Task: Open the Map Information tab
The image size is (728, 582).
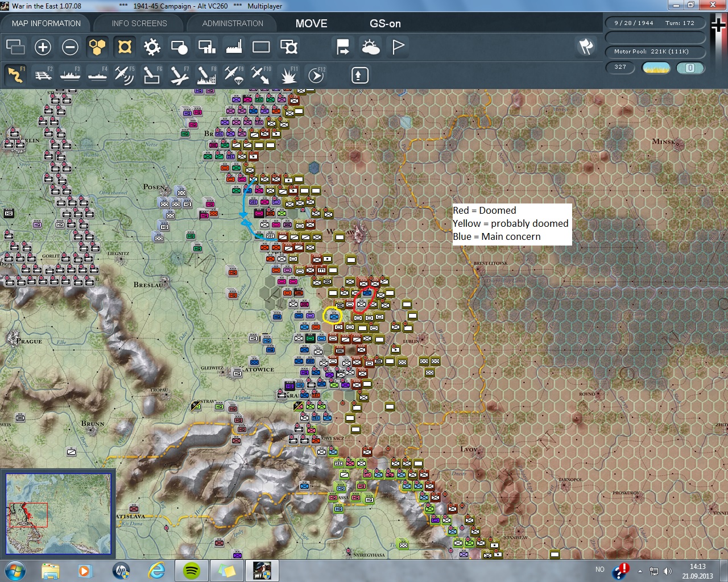Action: tap(46, 23)
